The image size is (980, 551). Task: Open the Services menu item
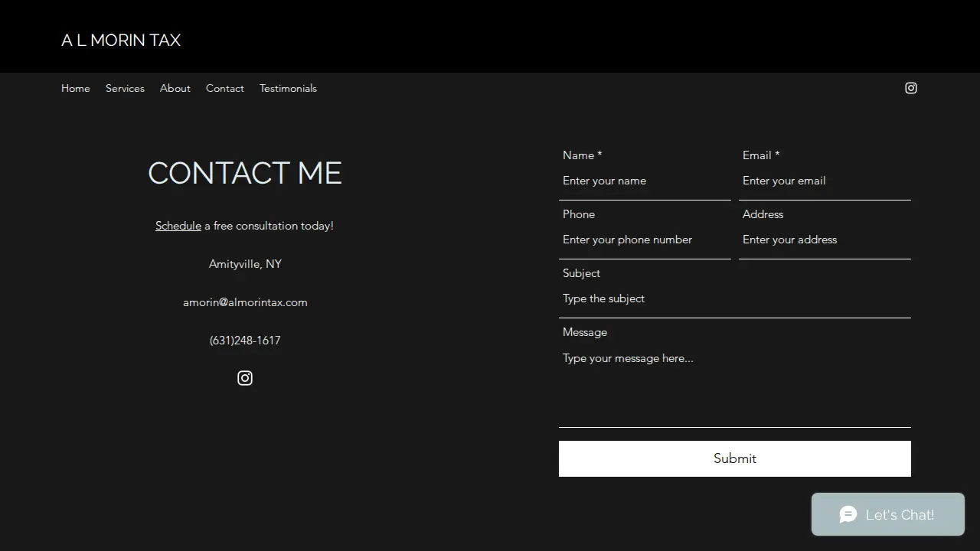click(x=125, y=89)
